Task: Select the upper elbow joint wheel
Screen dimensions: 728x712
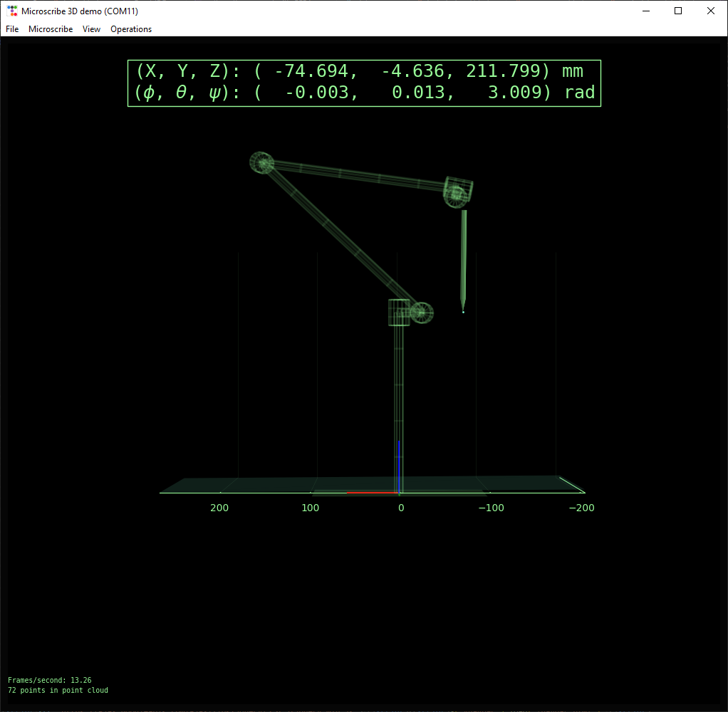Action: coord(262,163)
